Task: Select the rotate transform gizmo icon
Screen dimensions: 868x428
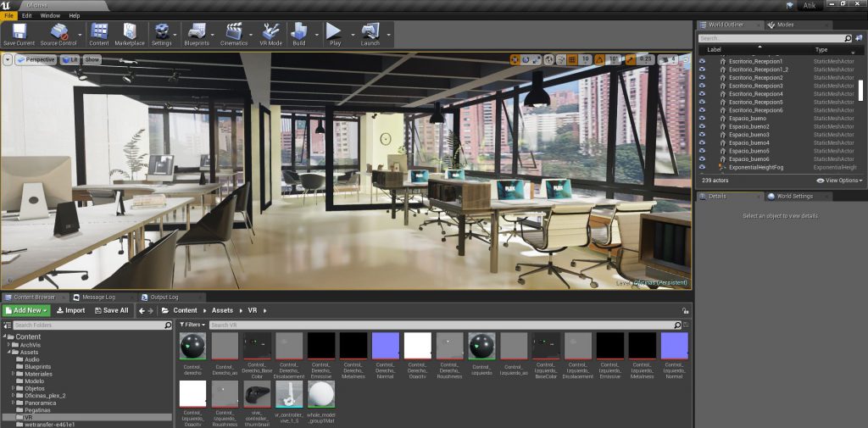Action: click(x=526, y=60)
